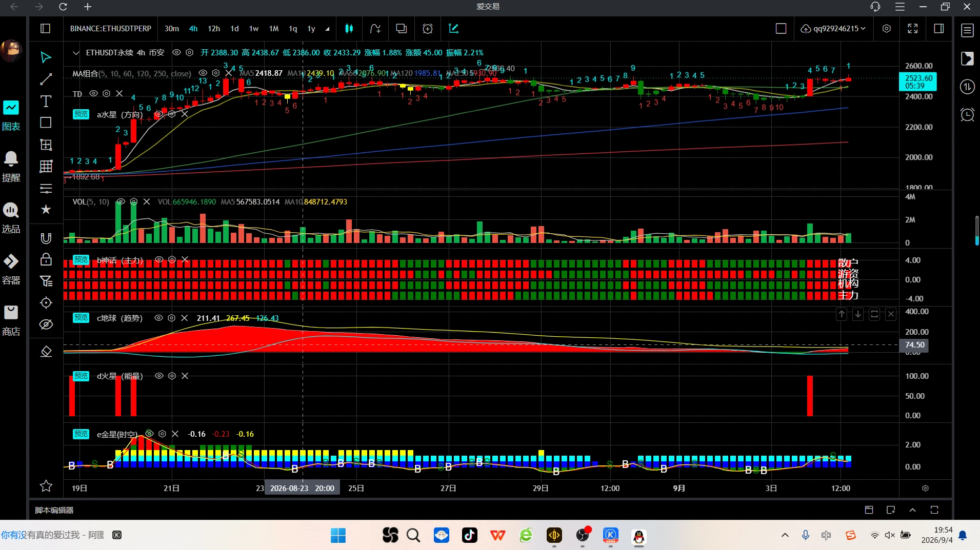This screenshot has width=980, height=550.
Task: Open chart settings hexagon icon
Action: tap(887, 29)
